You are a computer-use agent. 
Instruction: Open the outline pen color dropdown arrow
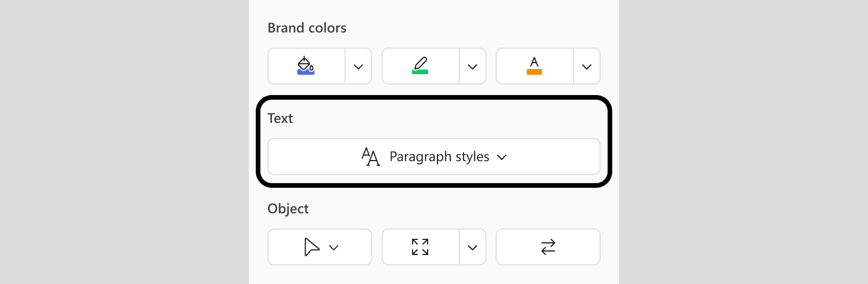(473, 66)
